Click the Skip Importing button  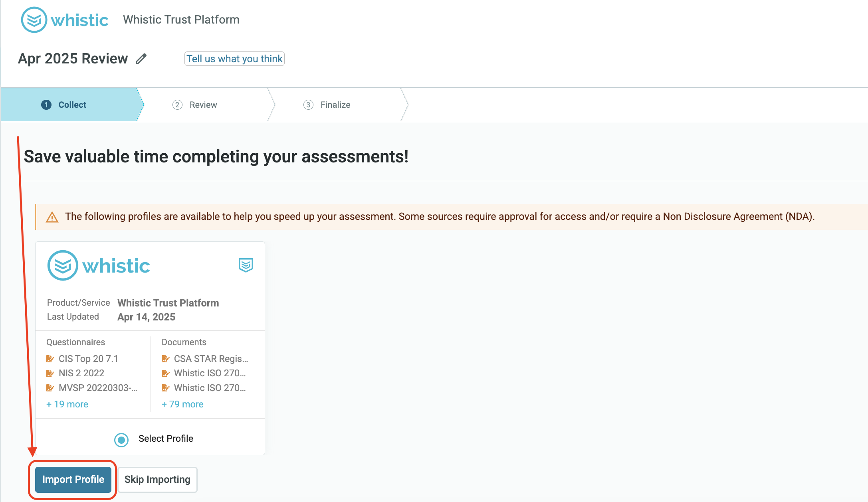coord(157,480)
